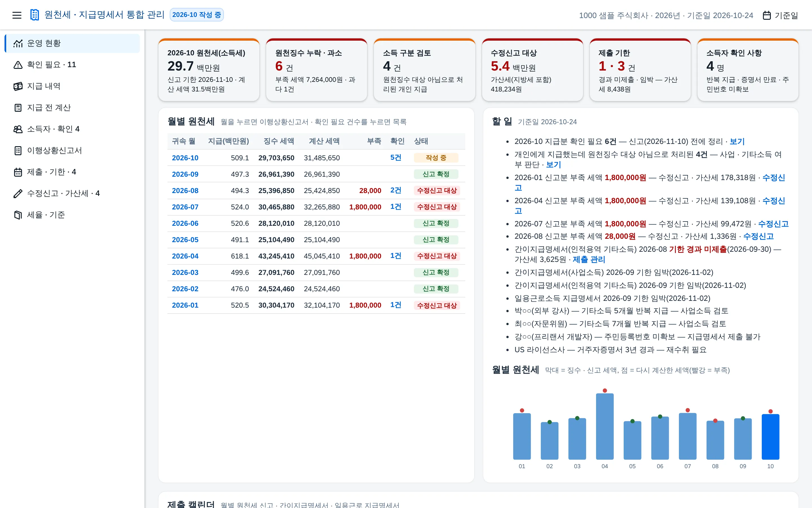Viewport: 812px width, 508px height.
Task: Click the 2026-10 작성 중 badge
Action: coord(197,15)
